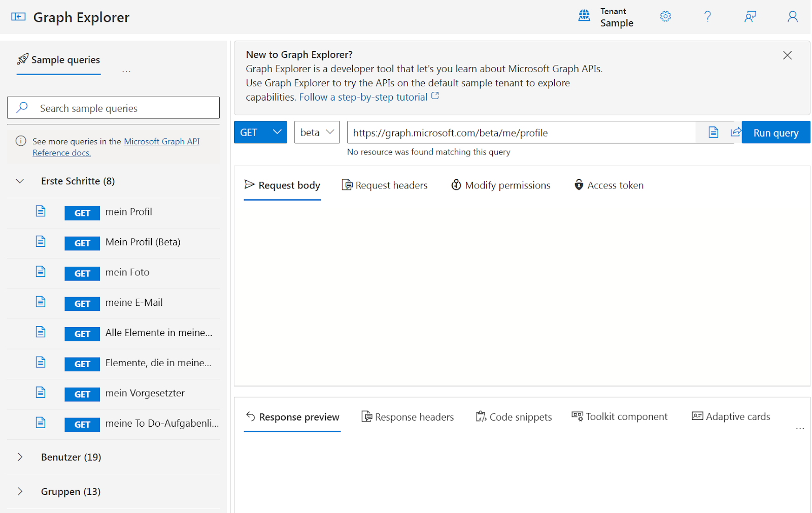The image size is (812, 513).
Task: Open docs icon for meine To Do-Aufgabenliste
Action: pyautogui.click(x=41, y=423)
